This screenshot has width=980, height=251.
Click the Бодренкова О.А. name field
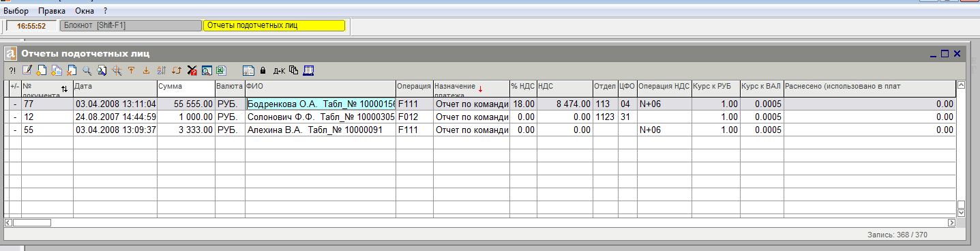[x=321, y=104]
